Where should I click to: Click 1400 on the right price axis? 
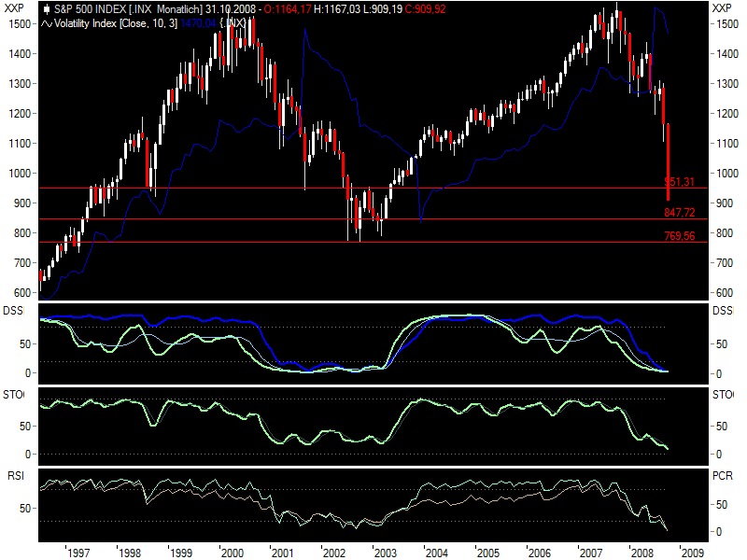(x=727, y=54)
